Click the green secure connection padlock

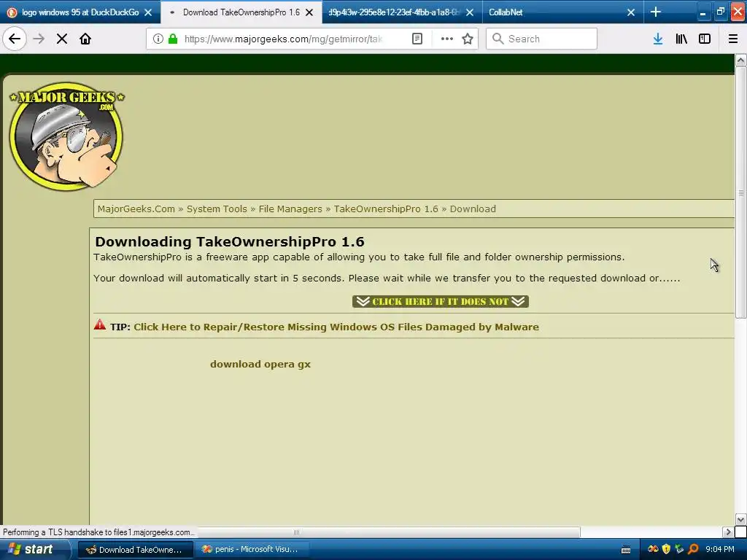coord(173,39)
